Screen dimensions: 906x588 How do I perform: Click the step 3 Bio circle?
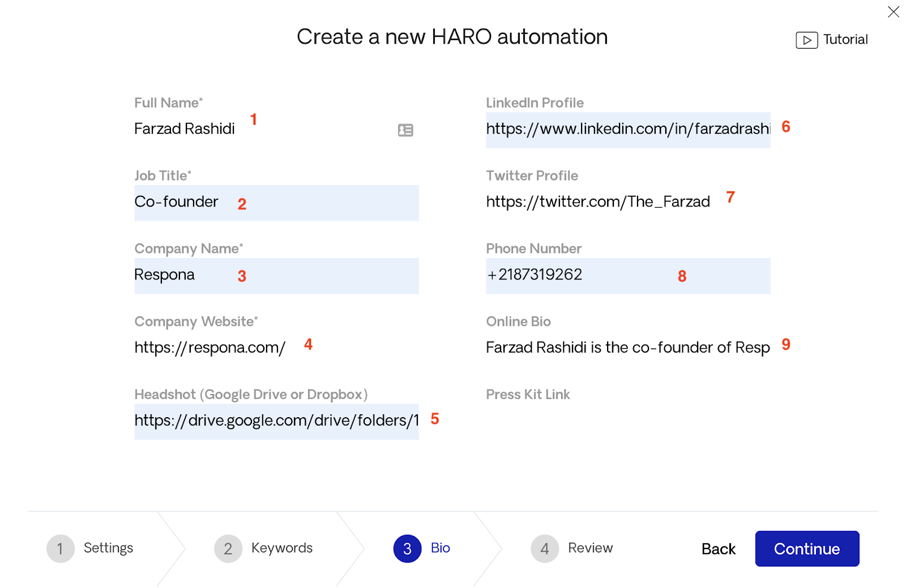pos(407,548)
